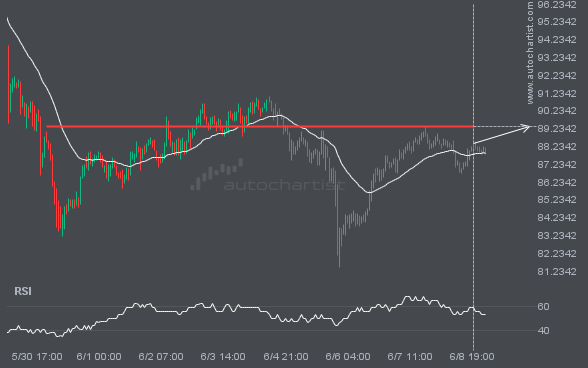Viewport: 588px width, 368px height.
Task: Click the 6/8 19:00 time label
Action: pyautogui.click(x=472, y=356)
